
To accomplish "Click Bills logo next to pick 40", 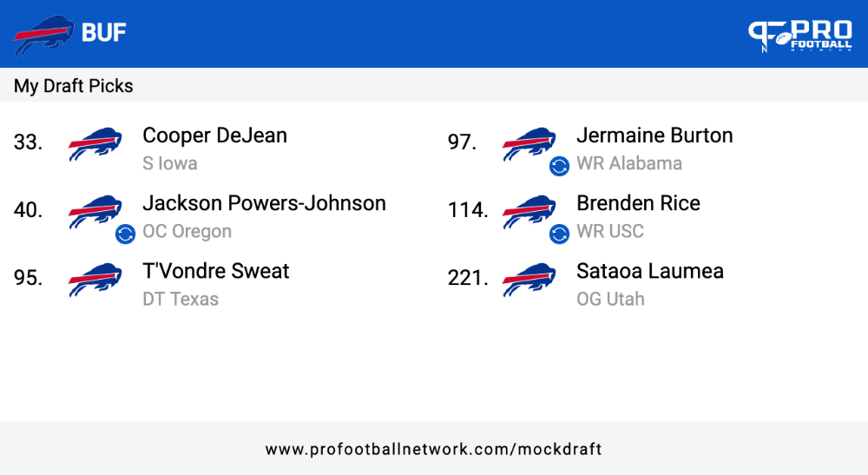I will tap(95, 212).
